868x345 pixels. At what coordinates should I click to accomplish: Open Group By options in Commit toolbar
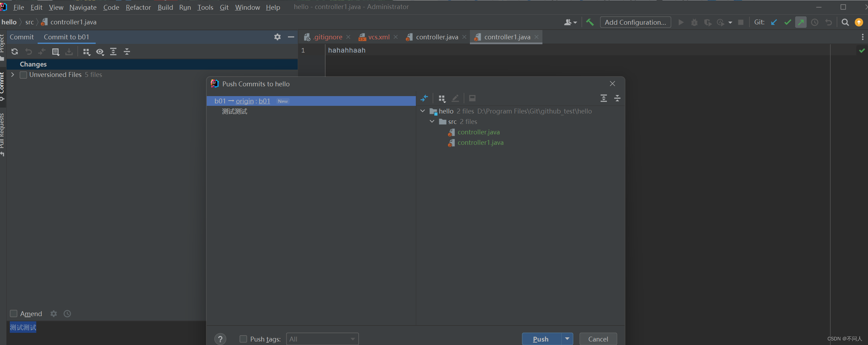pyautogui.click(x=86, y=52)
